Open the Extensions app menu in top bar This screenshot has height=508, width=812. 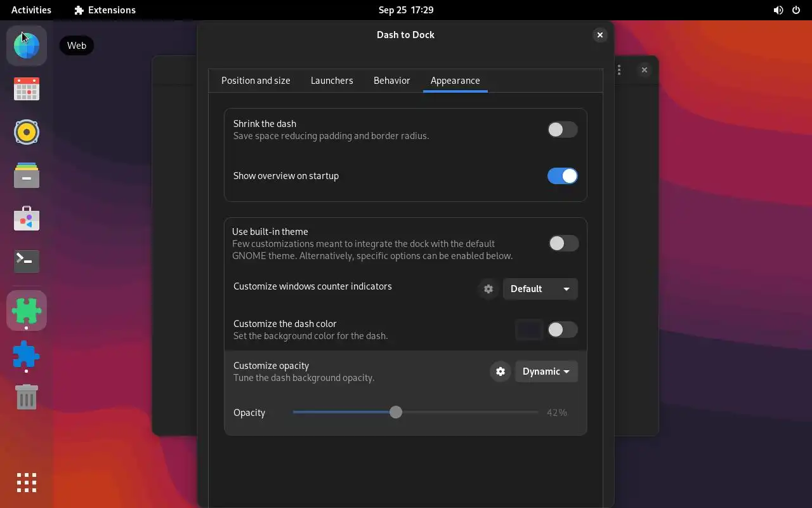pos(105,10)
